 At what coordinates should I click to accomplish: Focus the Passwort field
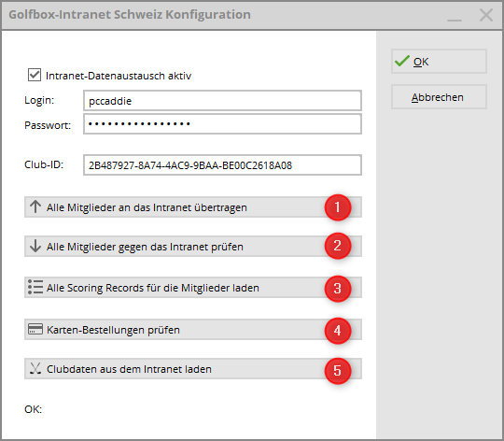(222, 124)
